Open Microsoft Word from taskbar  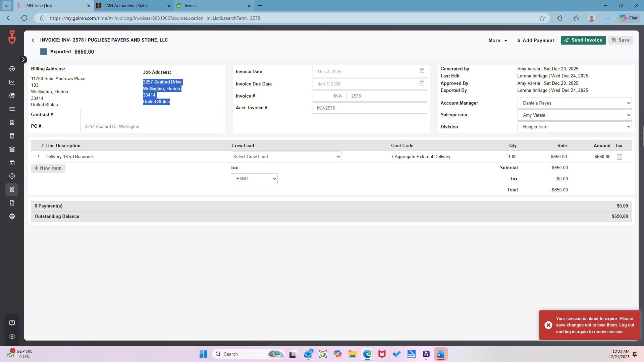441,354
